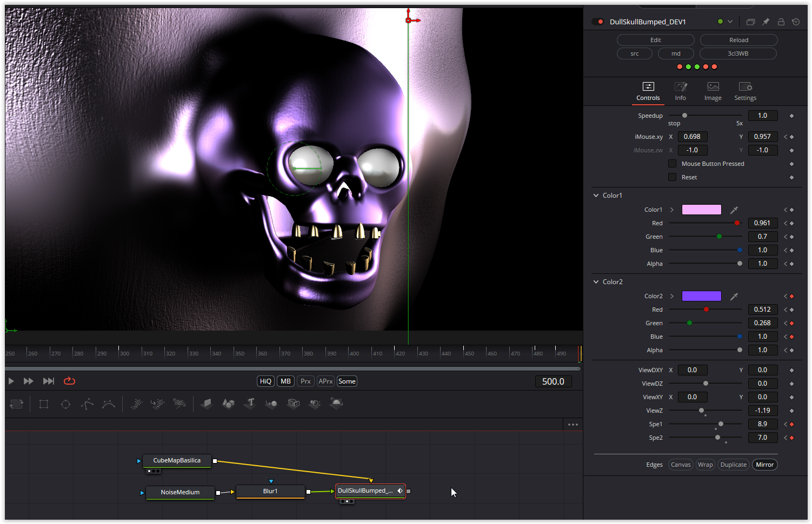This screenshot has height=524, width=812.
Task: Click the Color2 purple color swatch
Action: click(x=702, y=296)
